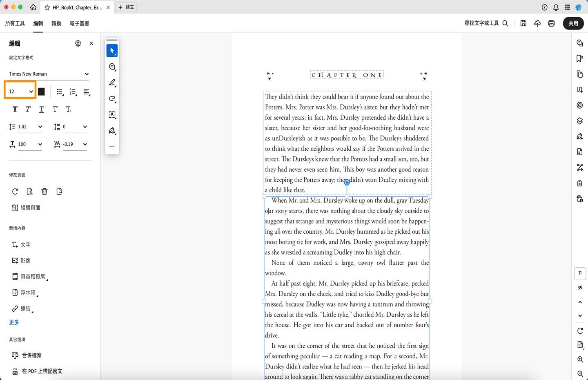Choose the add comment tool in floating toolbar
Screen dimensions: 588x380
coord(112,67)
